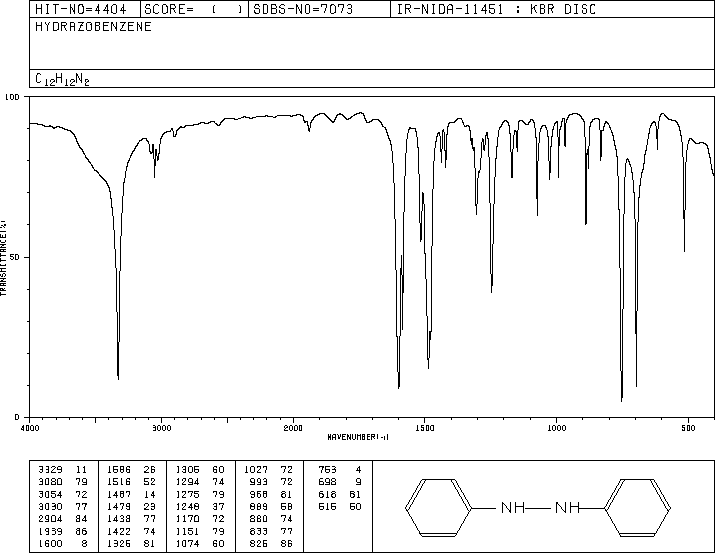Image resolution: width=715 pixels, height=553 pixels.
Task: Click the 50 label on the transmittance axis
Action: (x=16, y=257)
